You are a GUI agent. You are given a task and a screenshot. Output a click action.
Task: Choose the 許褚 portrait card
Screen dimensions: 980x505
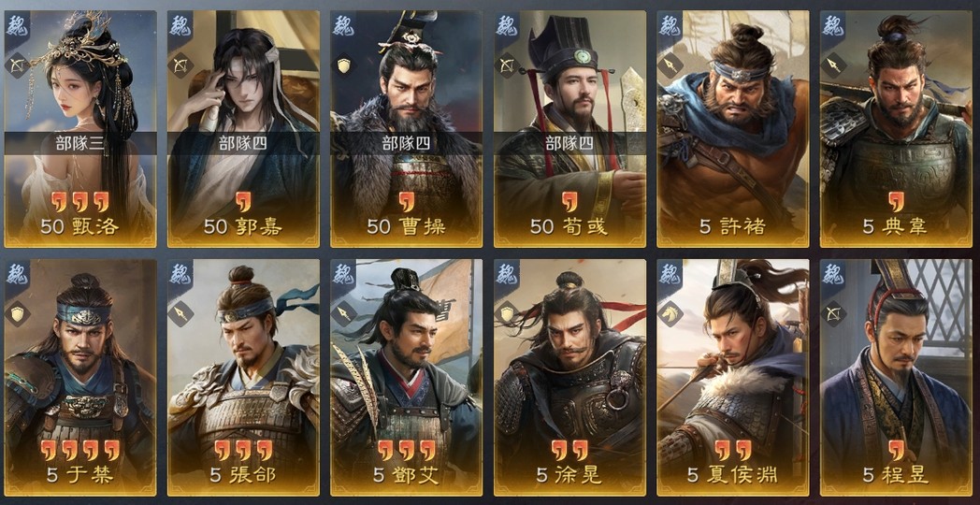732,129
